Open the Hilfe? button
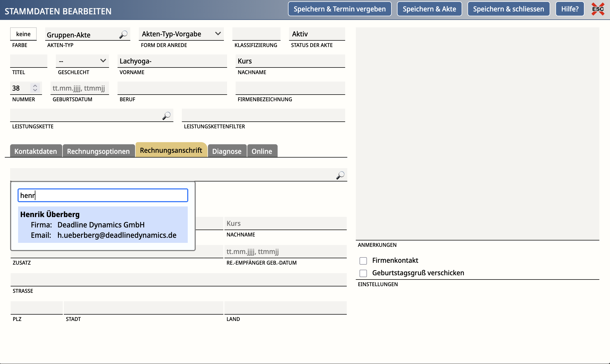 pos(570,9)
